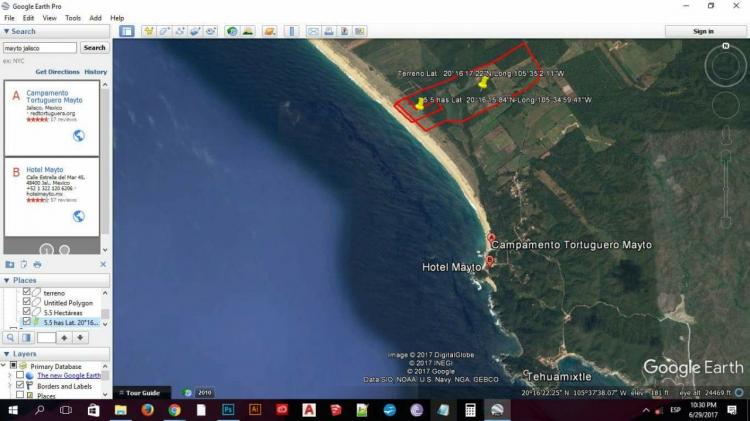Add a polygon with the toolbar tool
The image size is (750, 421).
point(164,32)
